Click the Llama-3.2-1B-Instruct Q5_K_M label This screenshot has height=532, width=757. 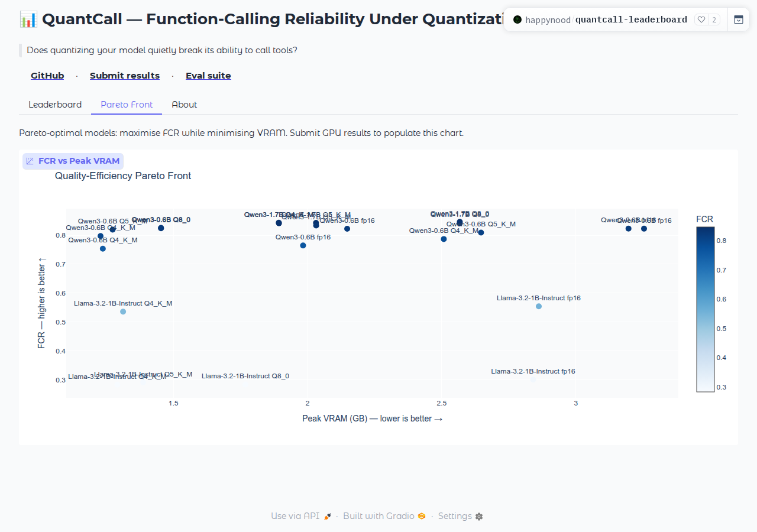coord(143,374)
